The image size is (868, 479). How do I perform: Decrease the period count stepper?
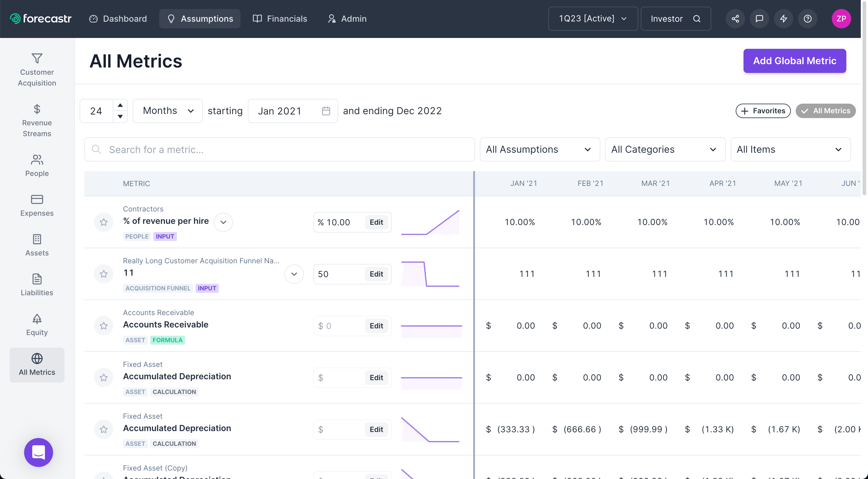(120, 116)
